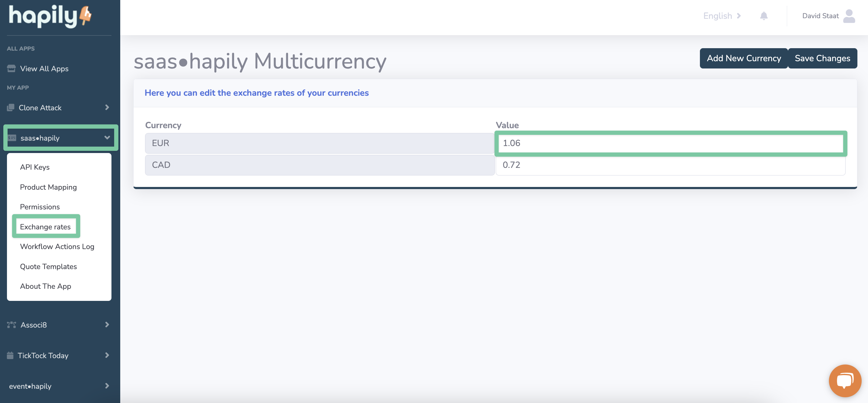Screen dimensions: 868x403
Task: Click the Add New Currency button
Action: 743,58
